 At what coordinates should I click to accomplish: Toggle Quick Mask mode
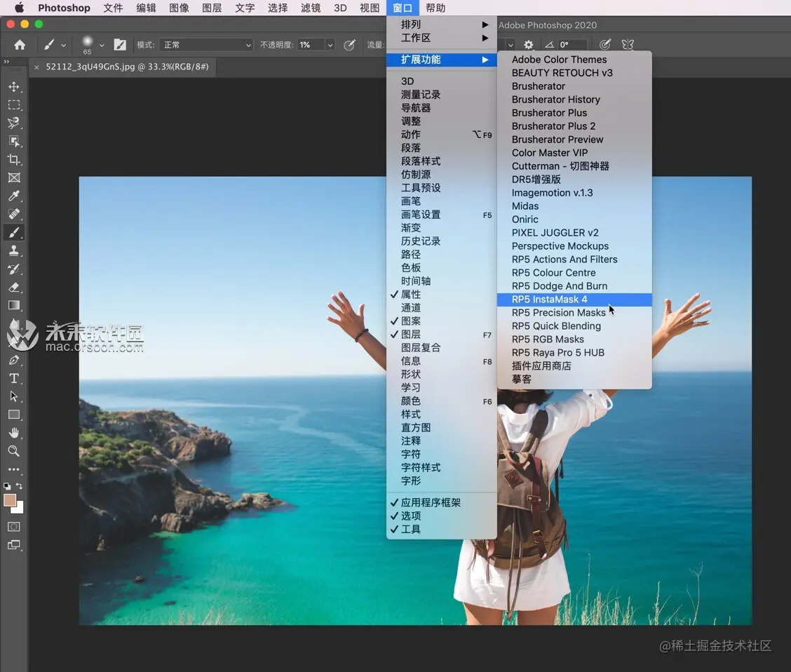14,527
